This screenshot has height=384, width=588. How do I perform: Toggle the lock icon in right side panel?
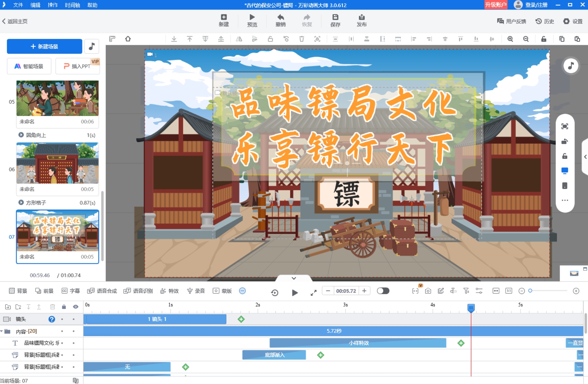pos(565,156)
